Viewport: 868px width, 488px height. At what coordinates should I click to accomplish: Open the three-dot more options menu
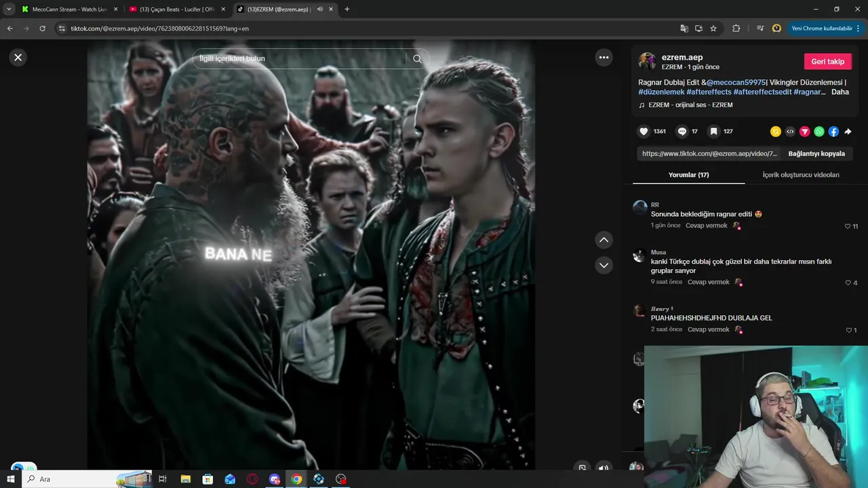tap(604, 58)
